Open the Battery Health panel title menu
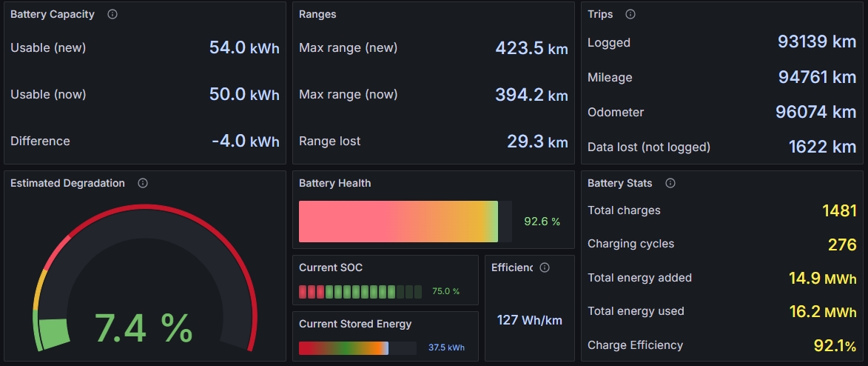The width and height of the screenshot is (868, 366). click(335, 183)
